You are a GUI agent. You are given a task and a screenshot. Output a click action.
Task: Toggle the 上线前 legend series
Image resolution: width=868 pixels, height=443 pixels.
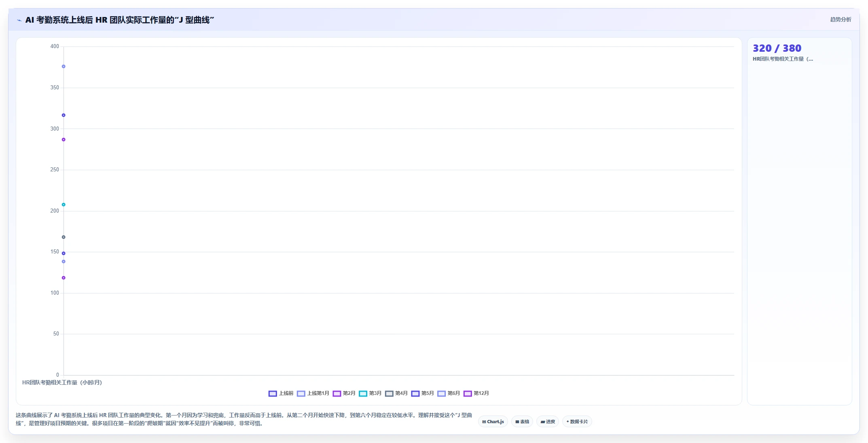coord(281,393)
